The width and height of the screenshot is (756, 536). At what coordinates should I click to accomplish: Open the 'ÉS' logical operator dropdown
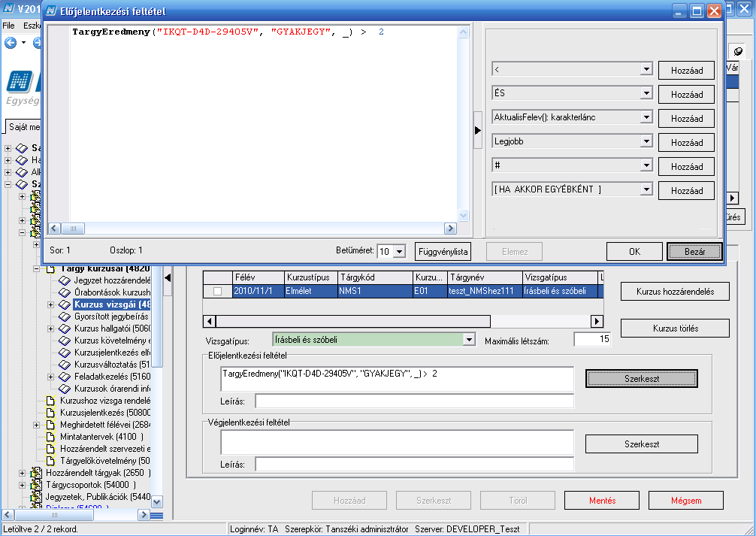tap(646, 93)
